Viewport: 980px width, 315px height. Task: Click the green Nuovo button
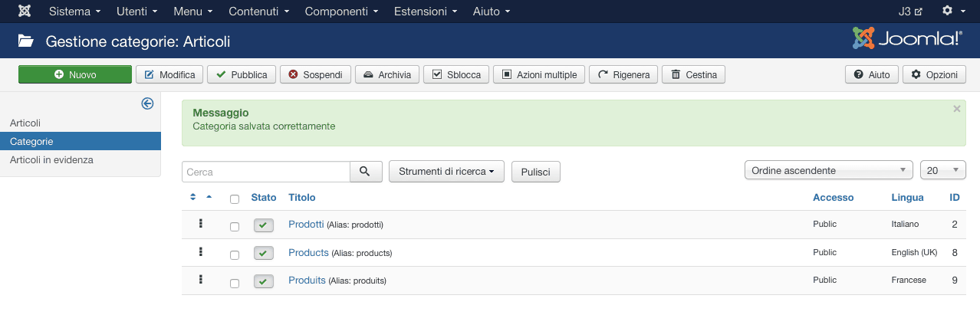[75, 74]
